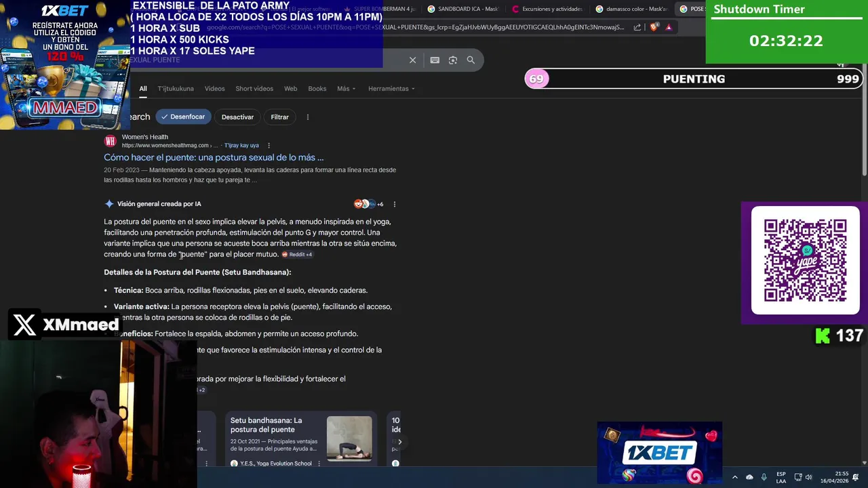This screenshot has height=488, width=868.
Task: Click the Reddit +4 source chip
Action: (x=297, y=255)
